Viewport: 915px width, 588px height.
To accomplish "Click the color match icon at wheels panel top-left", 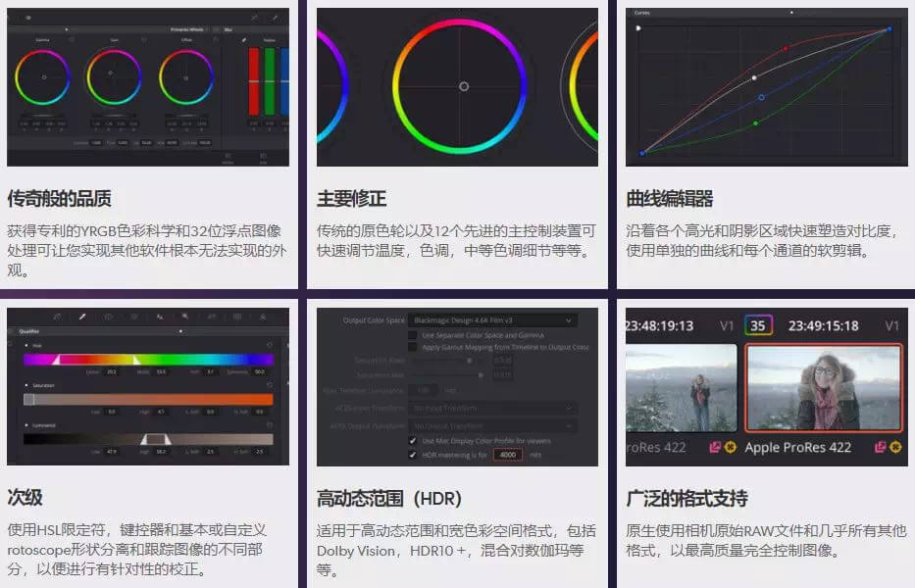I will (28, 18).
